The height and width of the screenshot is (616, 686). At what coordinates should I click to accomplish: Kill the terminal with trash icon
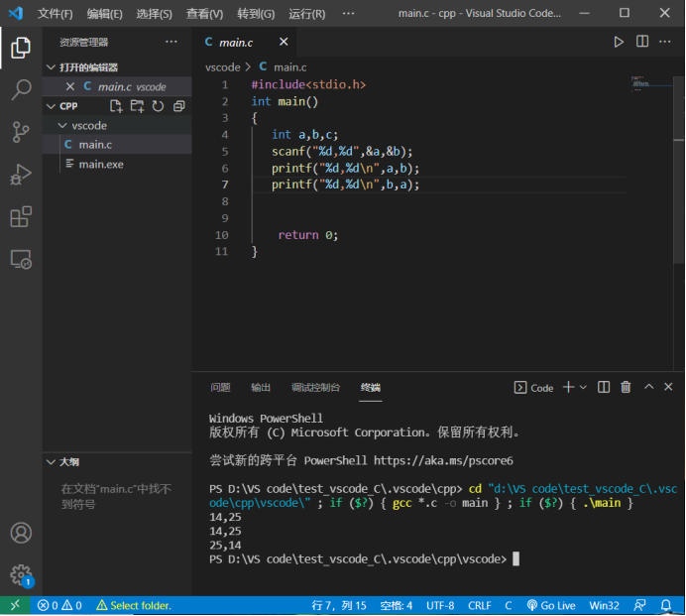pyautogui.click(x=626, y=387)
